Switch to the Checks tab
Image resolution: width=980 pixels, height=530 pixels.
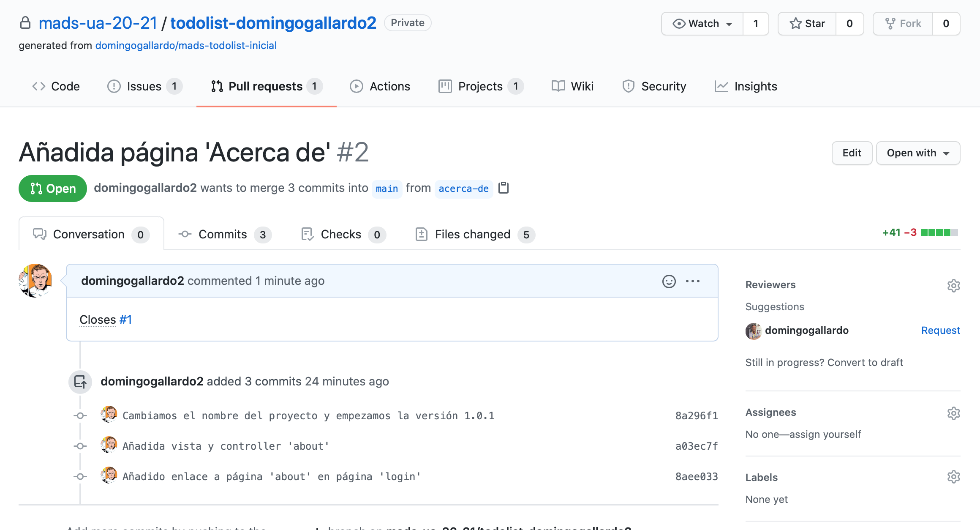click(343, 234)
